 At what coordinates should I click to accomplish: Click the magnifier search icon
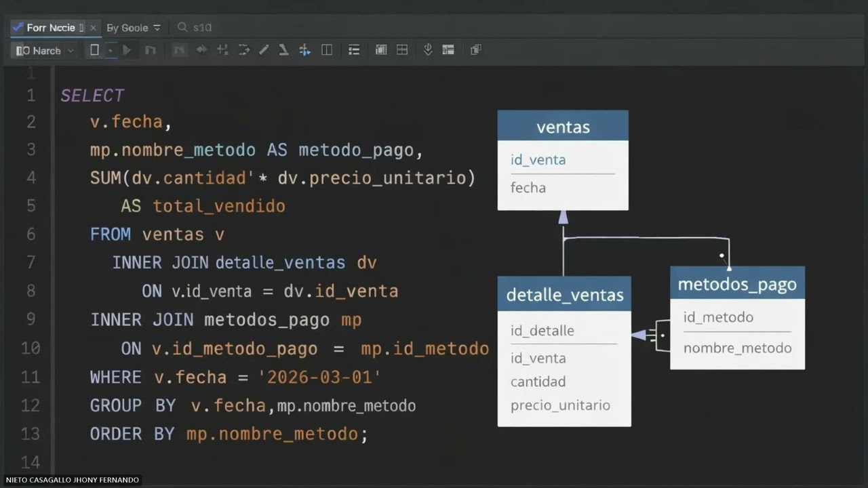coord(182,27)
